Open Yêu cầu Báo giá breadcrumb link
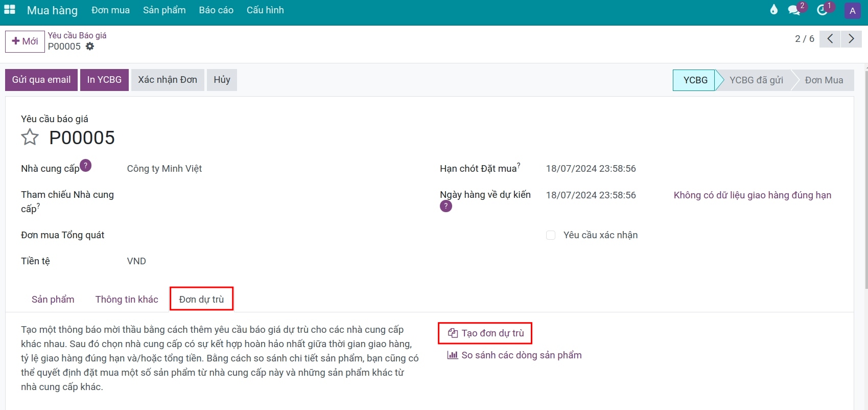The height and width of the screenshot is (410, 868). pos(77,35)
